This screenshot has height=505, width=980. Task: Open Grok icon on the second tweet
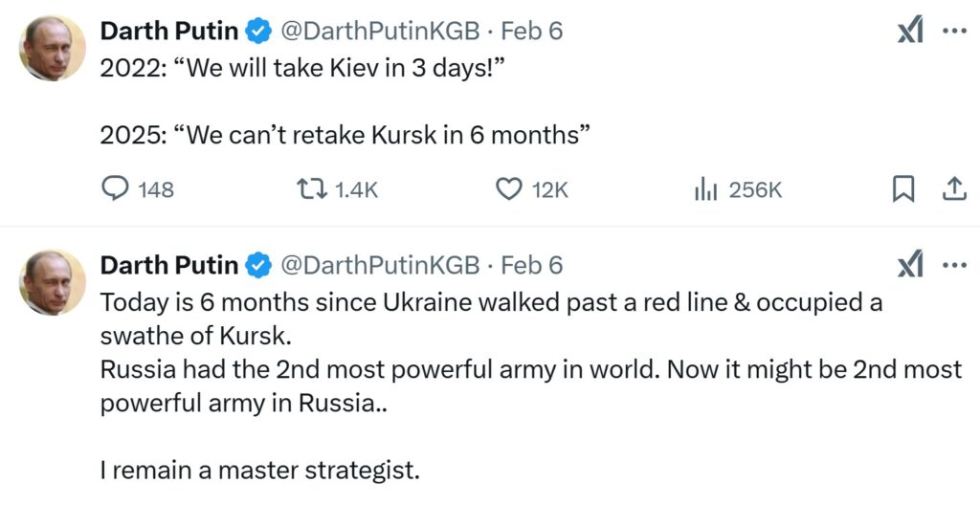[910, 265]
